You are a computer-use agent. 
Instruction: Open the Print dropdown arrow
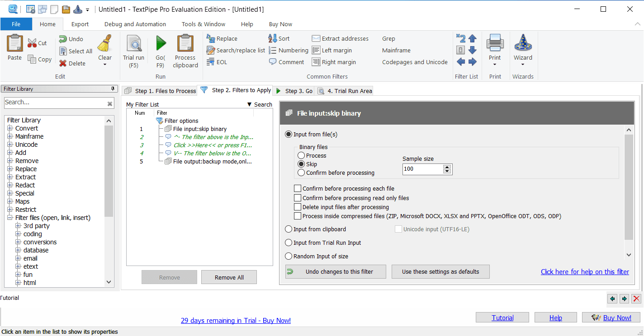[495, 65]
